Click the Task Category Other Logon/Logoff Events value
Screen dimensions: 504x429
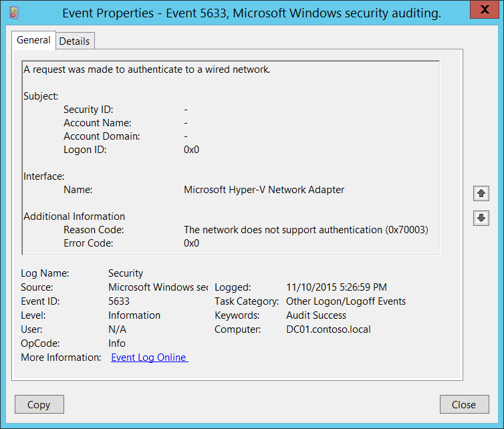[346, 301]
